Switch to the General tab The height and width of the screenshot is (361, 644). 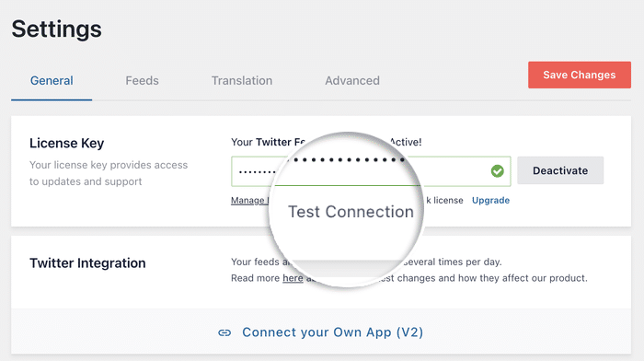point(52,81)
